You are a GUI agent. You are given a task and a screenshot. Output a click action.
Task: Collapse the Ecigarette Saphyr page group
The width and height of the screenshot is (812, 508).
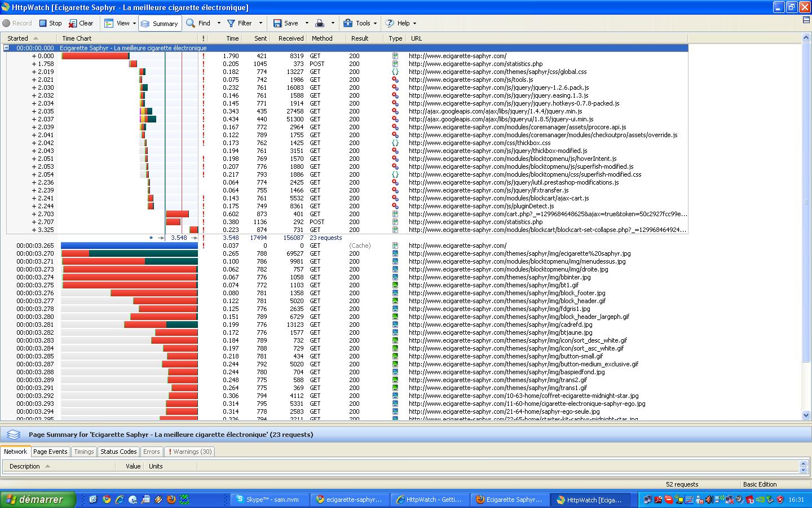click(7, 48)
